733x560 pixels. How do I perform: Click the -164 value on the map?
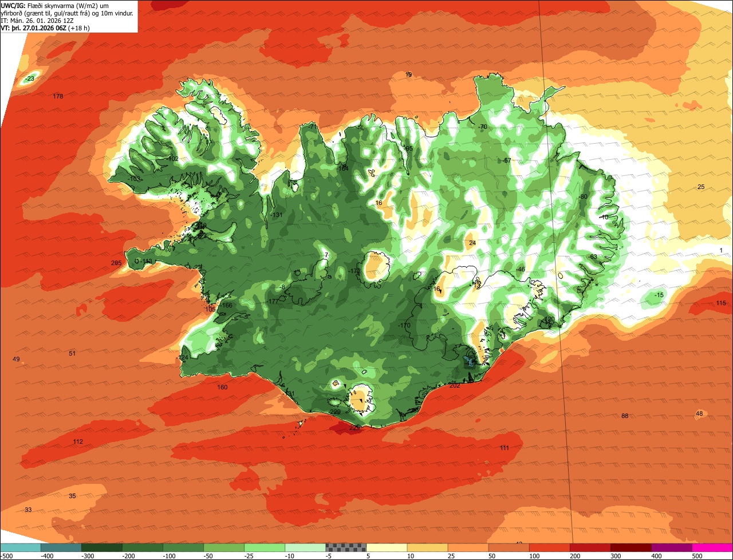[342, 168]
